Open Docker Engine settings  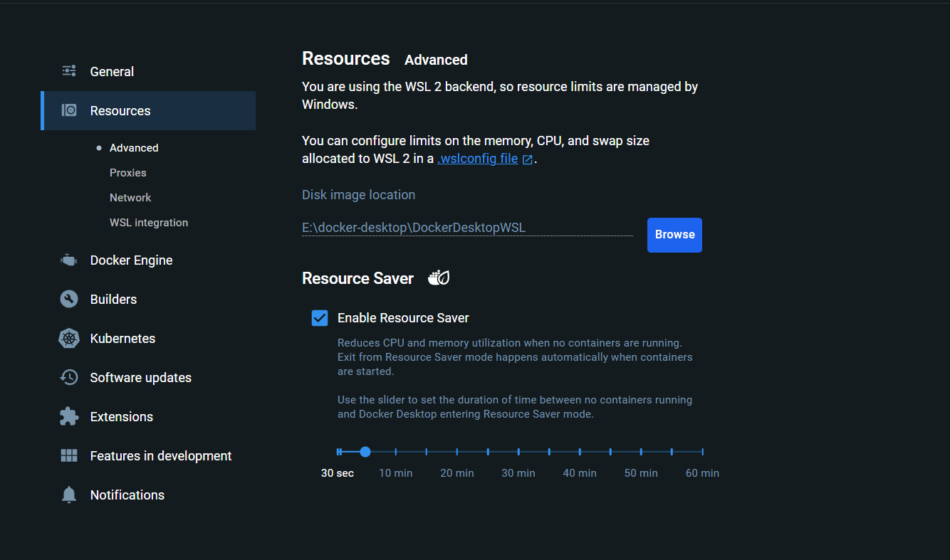[x=148, y=260]
